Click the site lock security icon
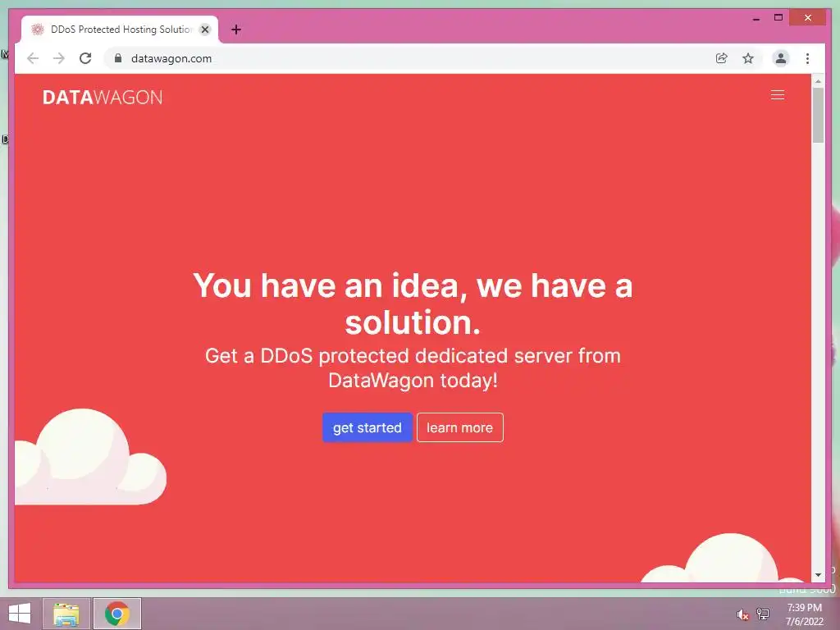The width and height of the screenshot is (840, 630). coord(118,58)
